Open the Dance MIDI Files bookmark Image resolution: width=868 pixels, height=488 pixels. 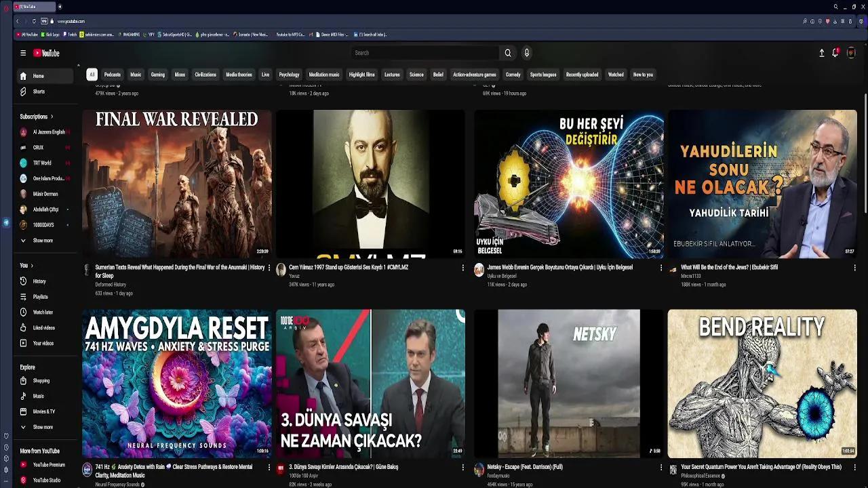pos(333,35)
